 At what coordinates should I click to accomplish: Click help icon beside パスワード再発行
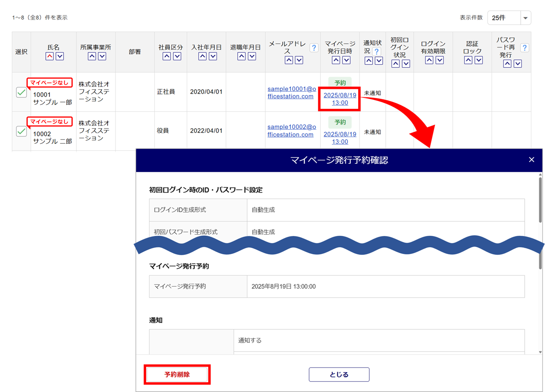(524, 48)
